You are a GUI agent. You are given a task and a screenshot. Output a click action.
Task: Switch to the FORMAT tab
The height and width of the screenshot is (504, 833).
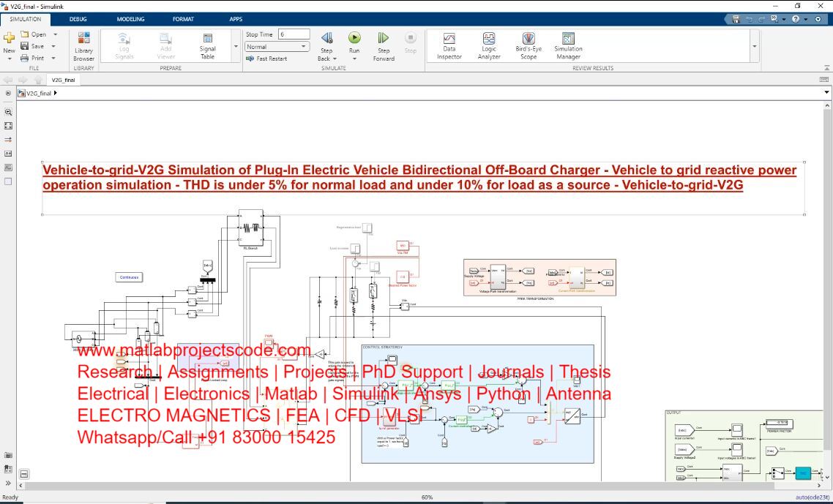coord(183,19)
